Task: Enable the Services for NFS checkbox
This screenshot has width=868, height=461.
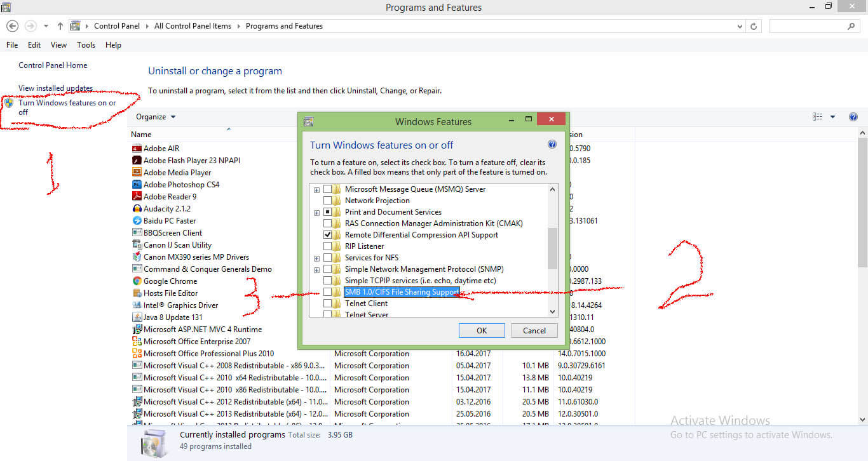Action: 328,258
